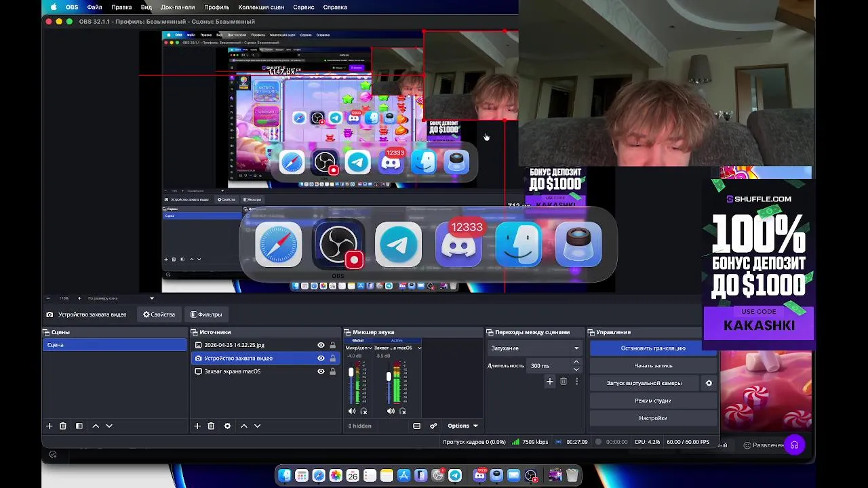Mute the Микр/доп audio channel
The width and height of the screenshot is (868, 488).
[x=352, y=411]
